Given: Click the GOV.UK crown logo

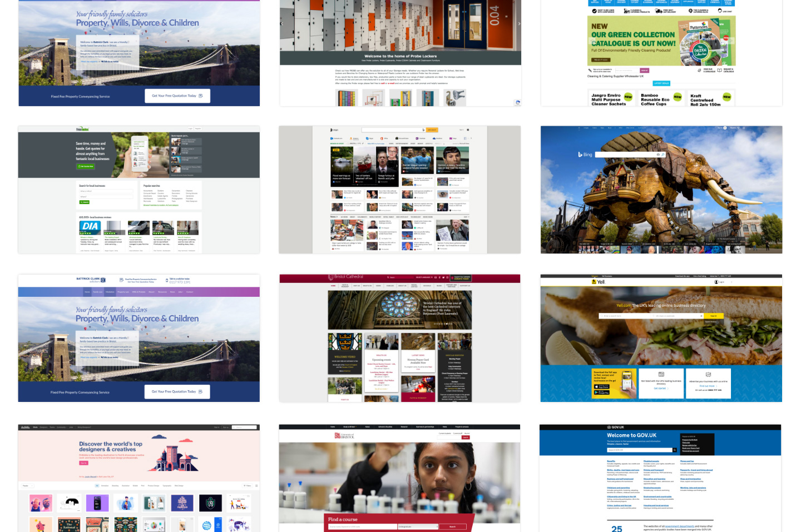Looking at the screenshot, I should point(609,427).
